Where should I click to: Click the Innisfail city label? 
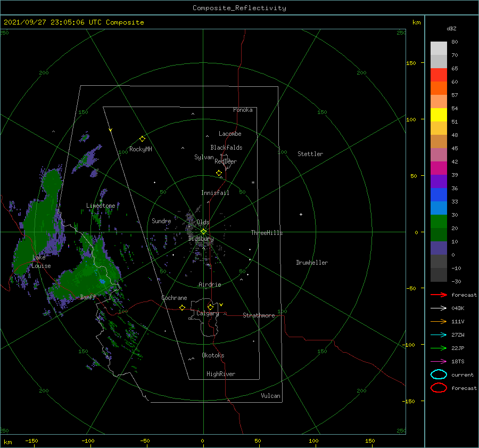point(215,193)
